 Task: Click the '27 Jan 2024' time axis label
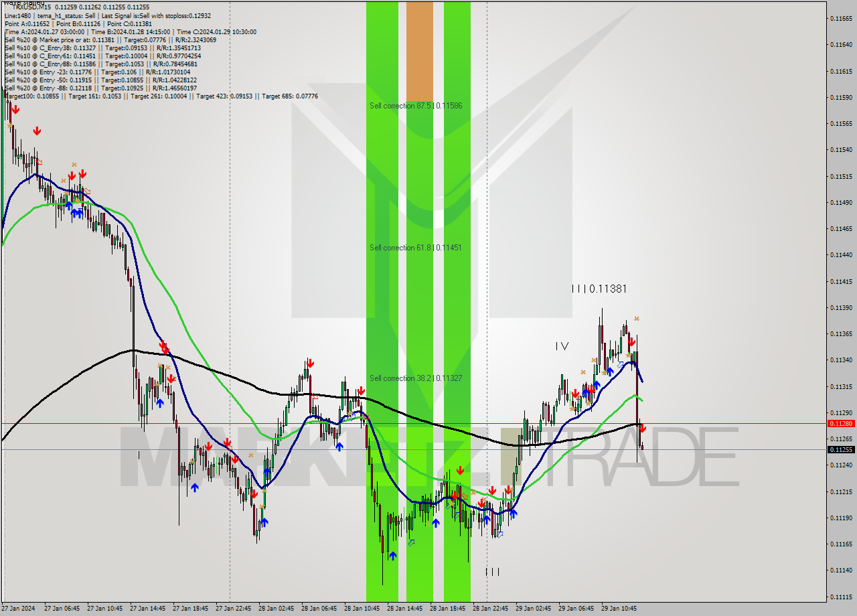pyautogui.click(x=18, y=609)
